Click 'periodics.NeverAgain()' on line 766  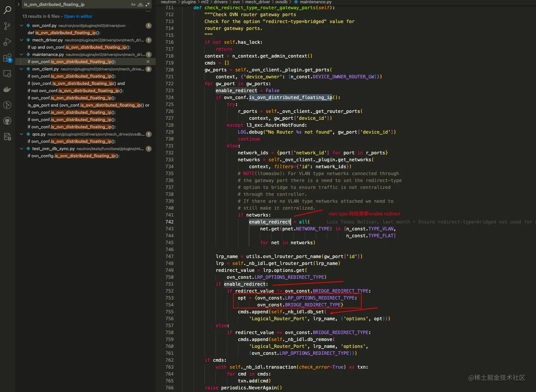click(x=251, y=388)
